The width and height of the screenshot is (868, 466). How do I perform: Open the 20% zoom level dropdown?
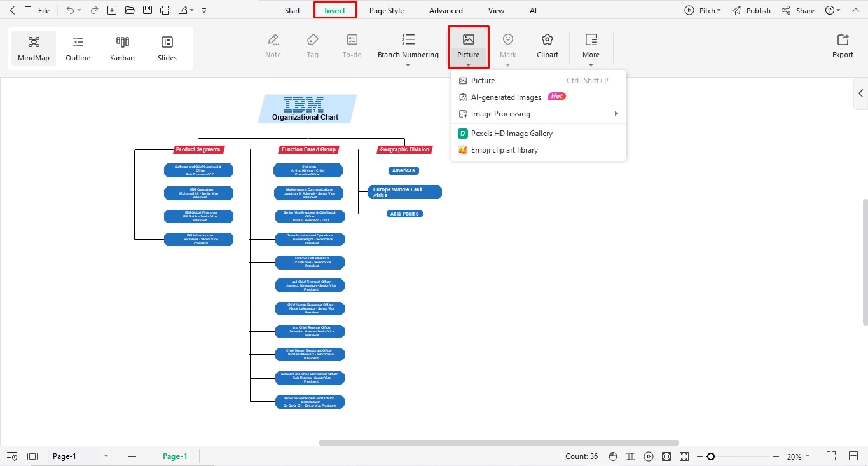click(x=798, y=456)
